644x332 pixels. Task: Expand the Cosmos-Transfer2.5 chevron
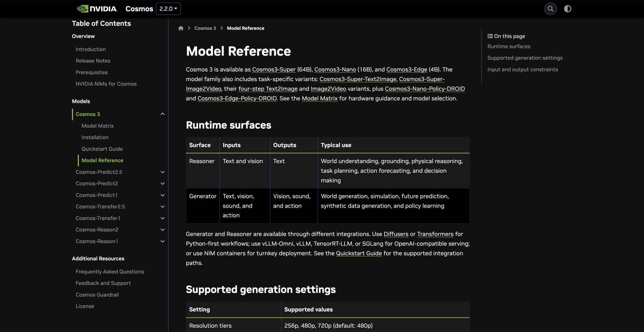pos(162,207)
